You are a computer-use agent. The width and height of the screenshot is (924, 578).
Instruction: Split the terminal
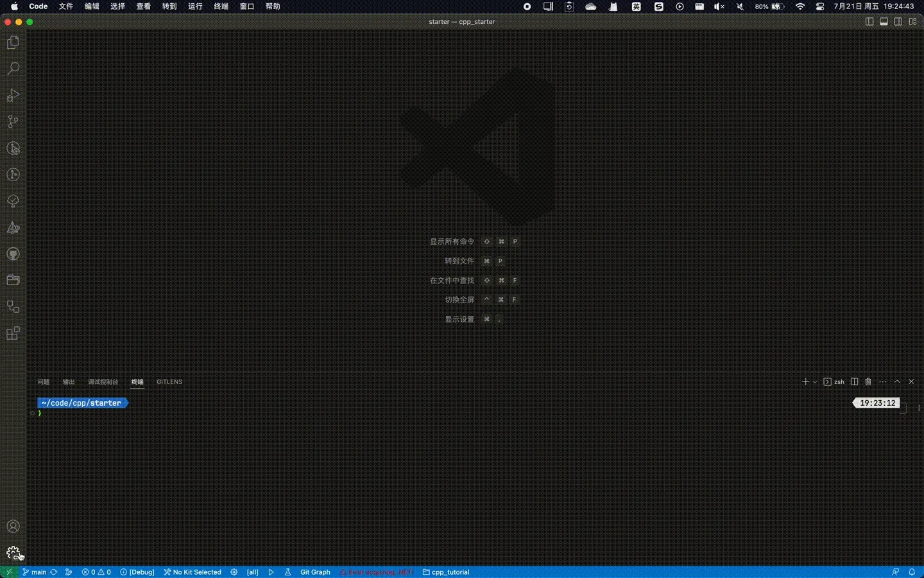pos(854,381)
